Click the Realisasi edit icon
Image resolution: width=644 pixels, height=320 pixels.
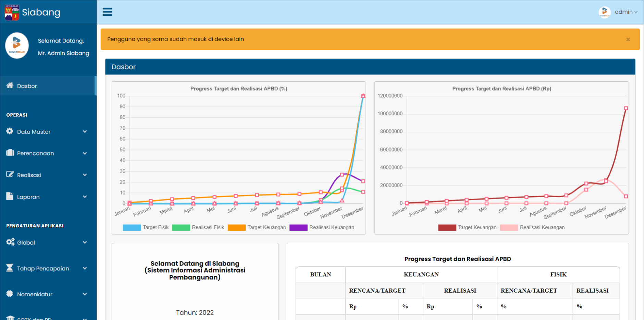(10, 174)
